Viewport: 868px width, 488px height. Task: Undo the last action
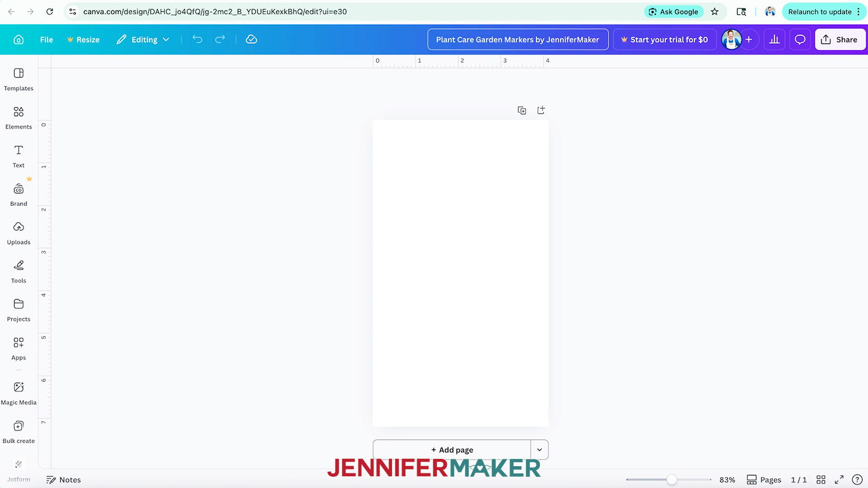point(197,39)
